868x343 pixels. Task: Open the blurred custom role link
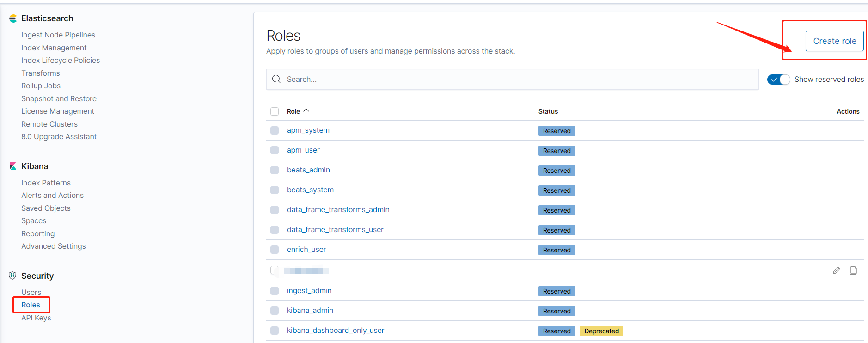(x=306, y=270)
